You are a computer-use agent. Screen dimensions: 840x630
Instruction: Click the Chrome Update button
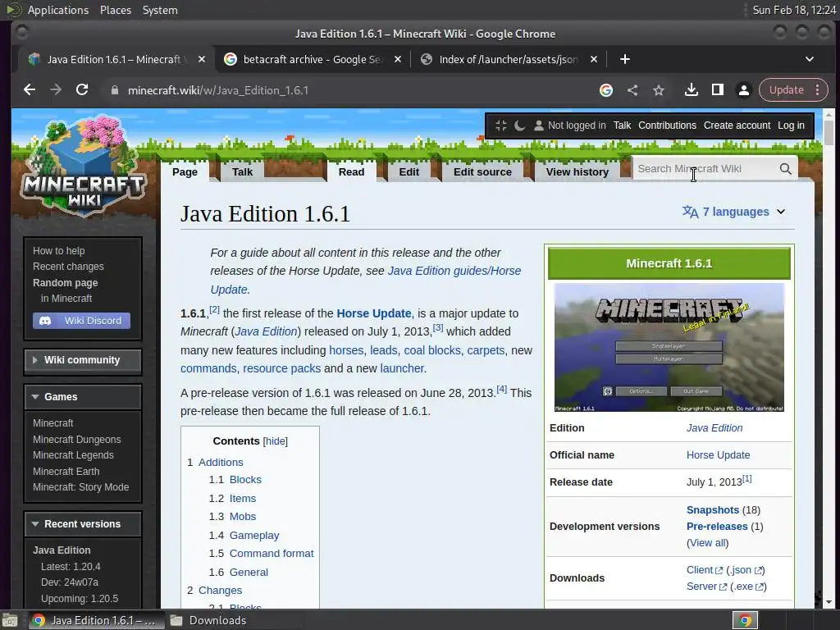point(786,90)
